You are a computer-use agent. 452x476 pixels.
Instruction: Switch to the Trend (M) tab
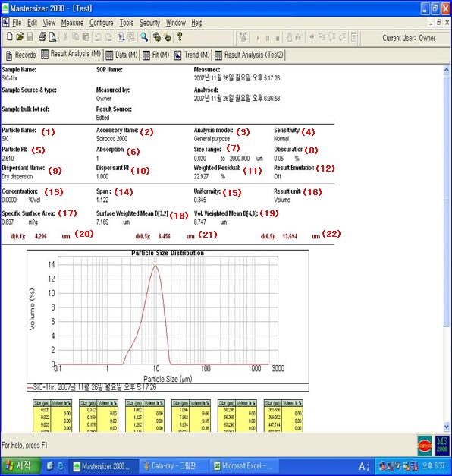point(192,55)
